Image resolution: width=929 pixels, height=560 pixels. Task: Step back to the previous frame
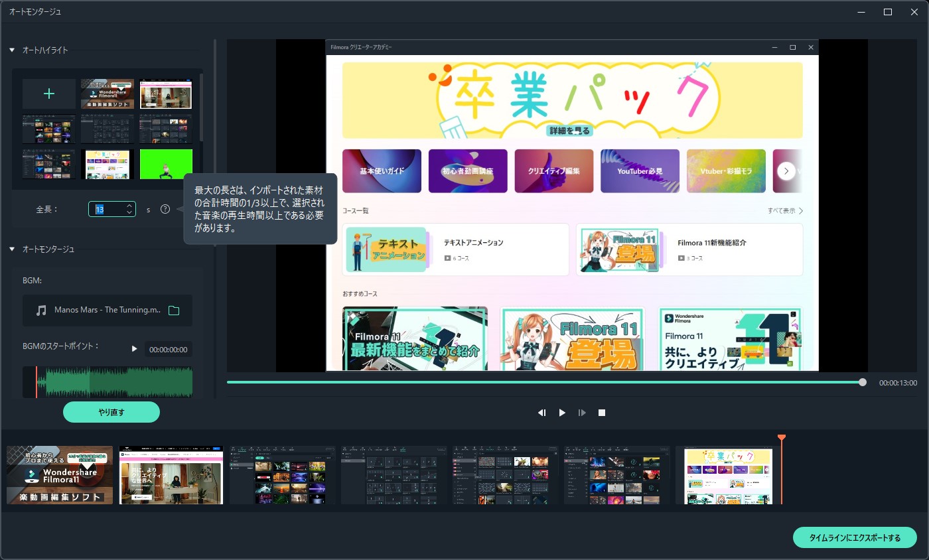coord(542,413)
